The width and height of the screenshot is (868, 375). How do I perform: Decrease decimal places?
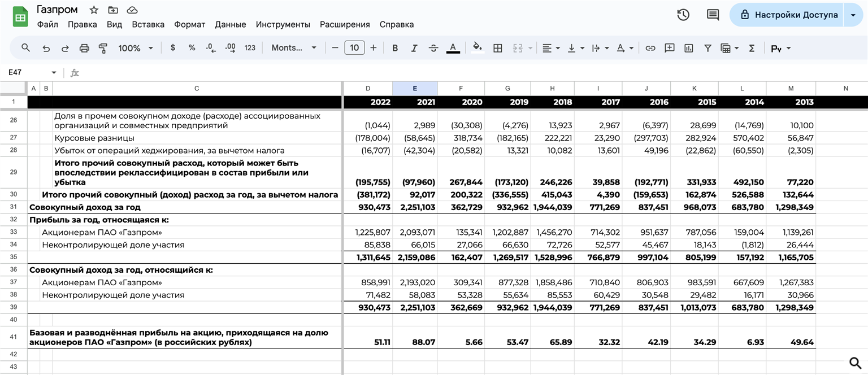click(x=211, y=48)
